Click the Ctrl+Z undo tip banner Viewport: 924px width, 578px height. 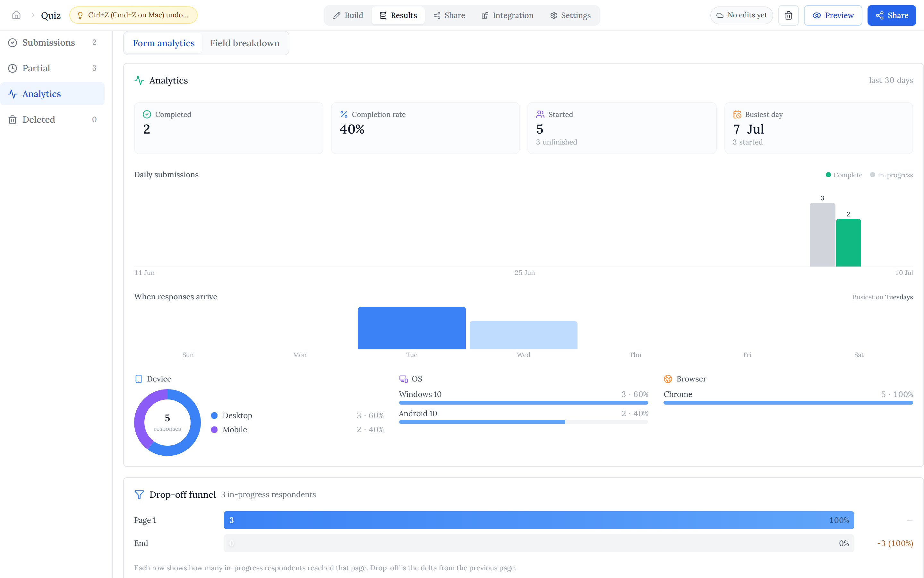point(133,15)
